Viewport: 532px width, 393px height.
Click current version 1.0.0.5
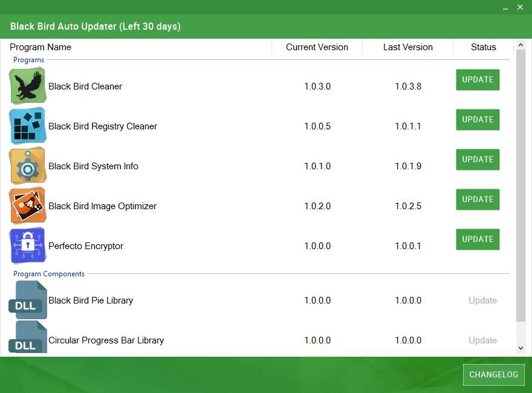(317, 126)
